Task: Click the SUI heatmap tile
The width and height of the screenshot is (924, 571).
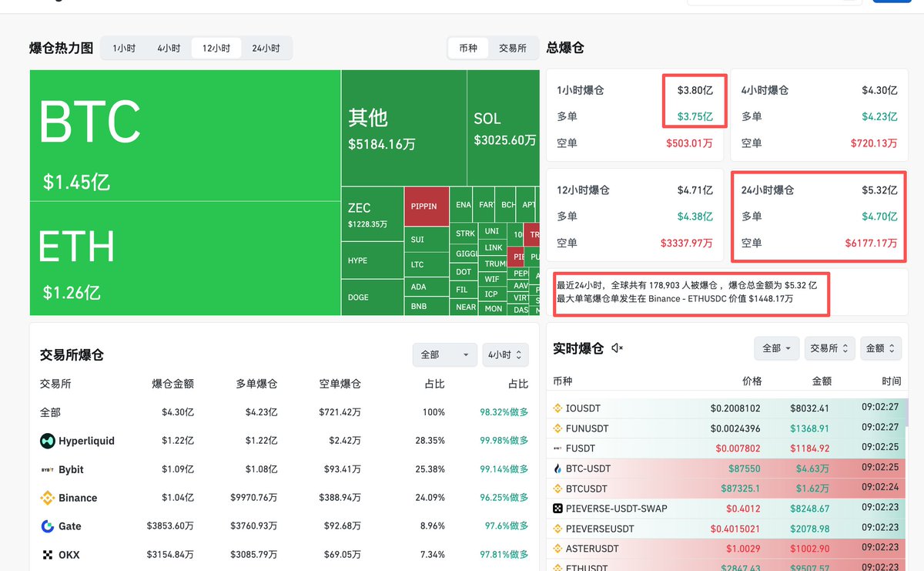Action: tap(426, 240)
